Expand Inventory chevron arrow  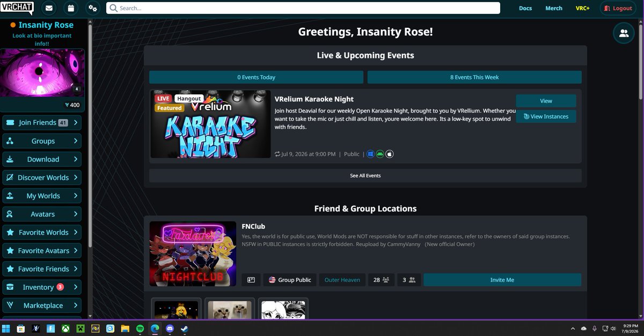[76, 287]
